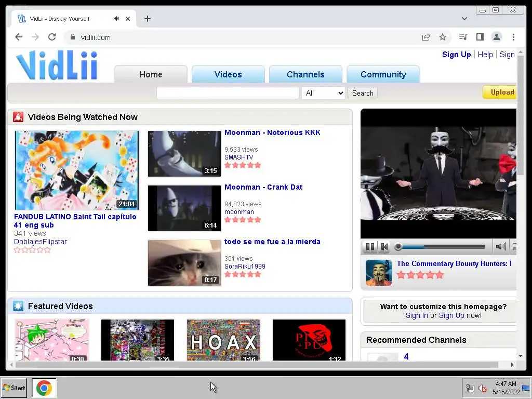Image resolution: width=532 pixels, height=399 pixels.
Task: Open the HOAX featured video thumbnail
Action: (223, 340)
